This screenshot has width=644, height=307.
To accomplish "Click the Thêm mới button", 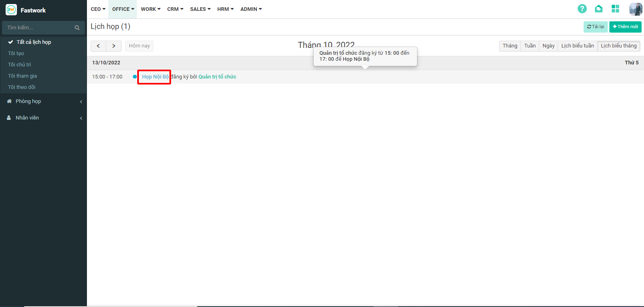I will click(625, 27).
